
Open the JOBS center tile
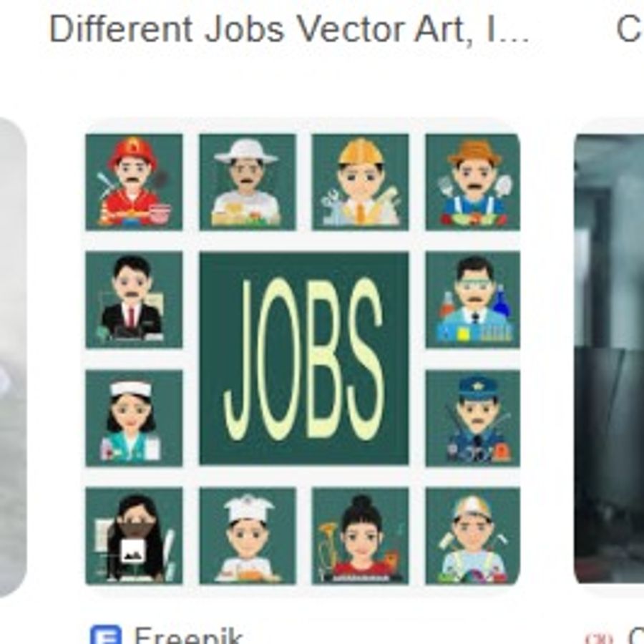304,358
